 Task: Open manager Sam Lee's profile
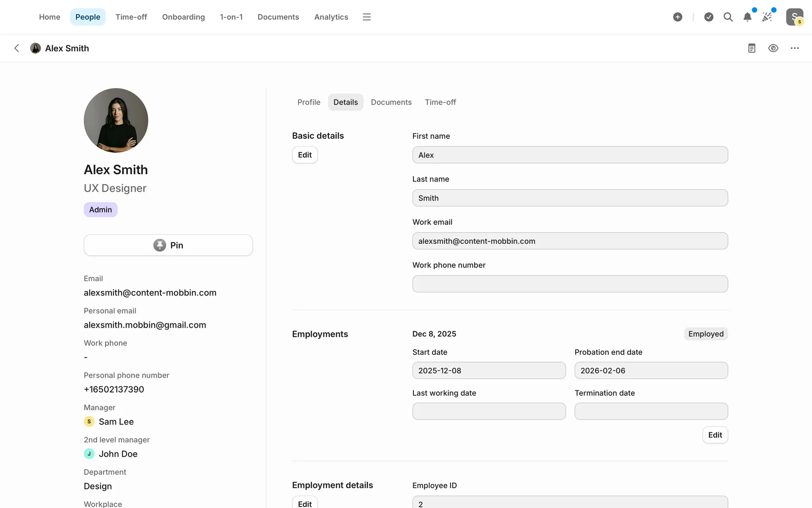(x=116, y=422)
